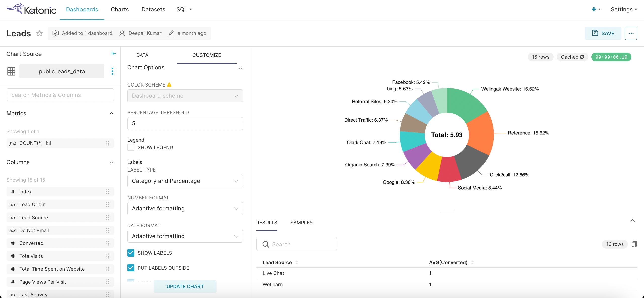The width and height of the screenshot is (644, 298).
Task: Click the Added to 1 dashboard icon
Action: (x=55, y=33)
